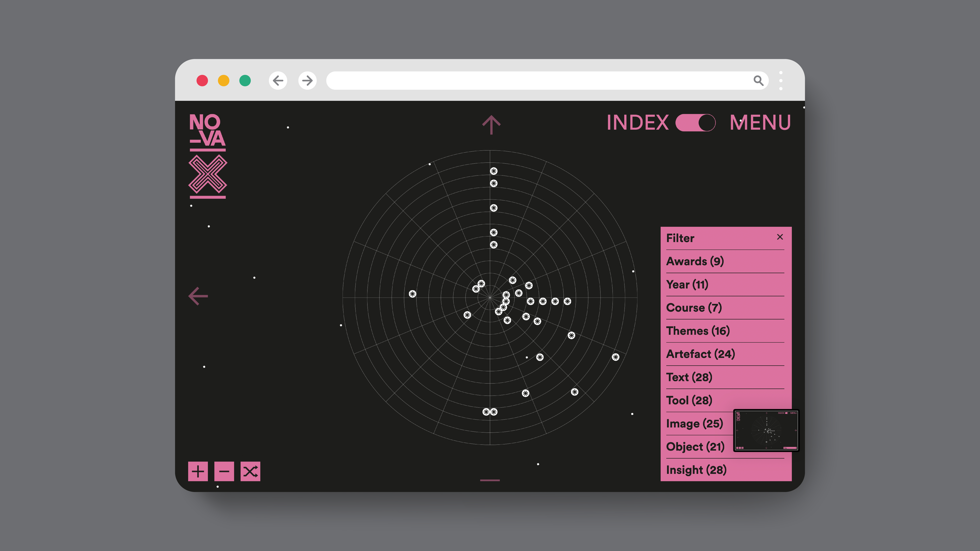
Task: Expand the Artefact (24) filter
Action: (700, 354)
